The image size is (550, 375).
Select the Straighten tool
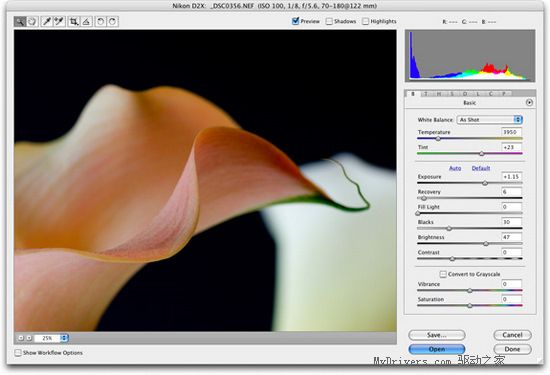tap(86, 22)
